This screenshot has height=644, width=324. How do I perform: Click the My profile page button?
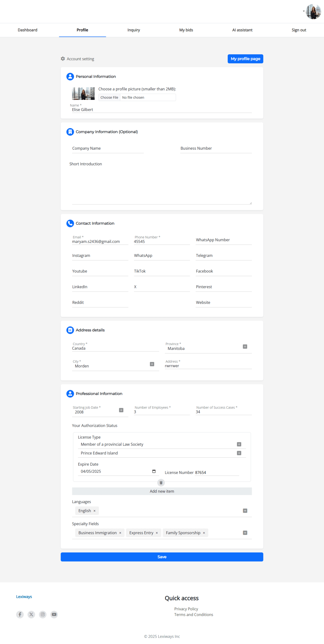point(245,59)
